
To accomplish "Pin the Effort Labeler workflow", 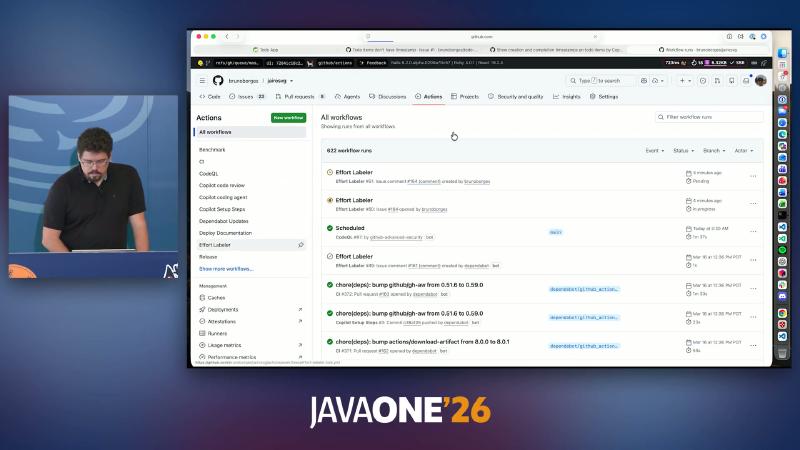I will pos(301,245).
